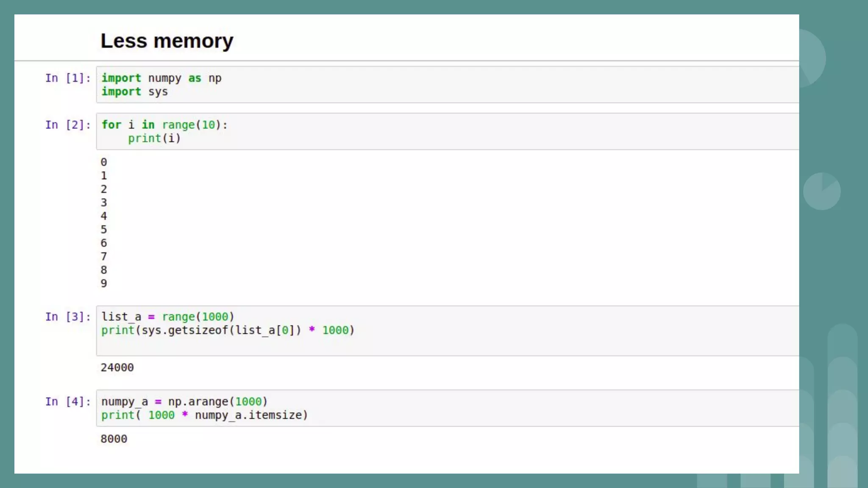Click the sys.getsizeof print line
The height and width of the screenshot is (488, 868).
[228, 330]
